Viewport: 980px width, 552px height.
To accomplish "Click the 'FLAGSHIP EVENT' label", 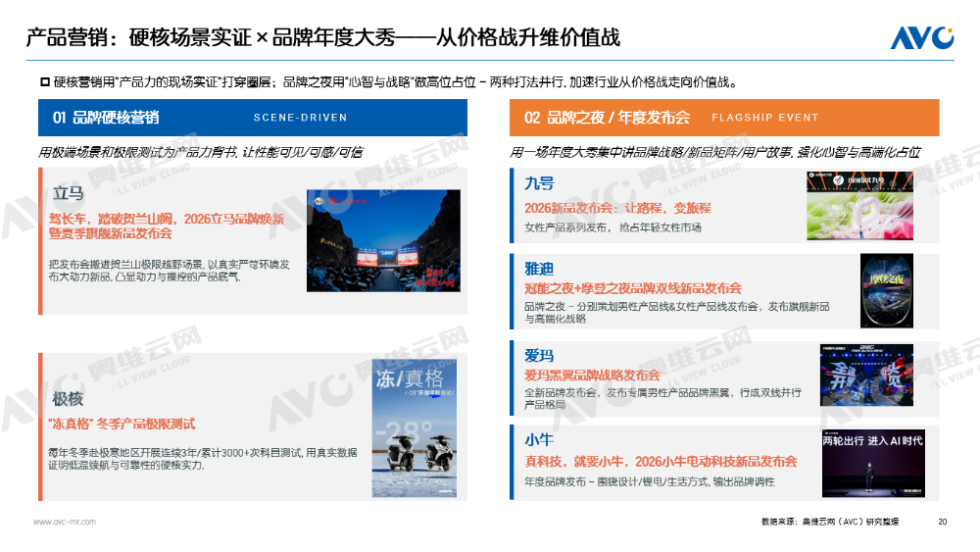I will pyautogui.click(x=765, y=118).
